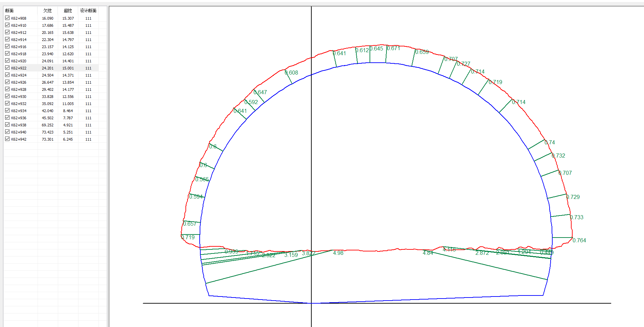This screenshot has height=327, width=644.
Task: Select the K62+910 section row
Action: pyautogui.click(x=19, y=25)
